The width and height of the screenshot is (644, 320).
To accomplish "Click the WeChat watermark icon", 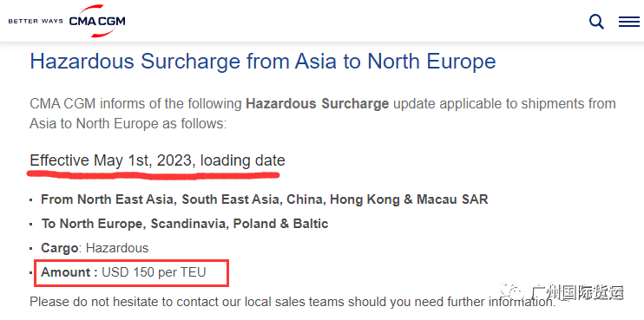I will pos(516,292).
